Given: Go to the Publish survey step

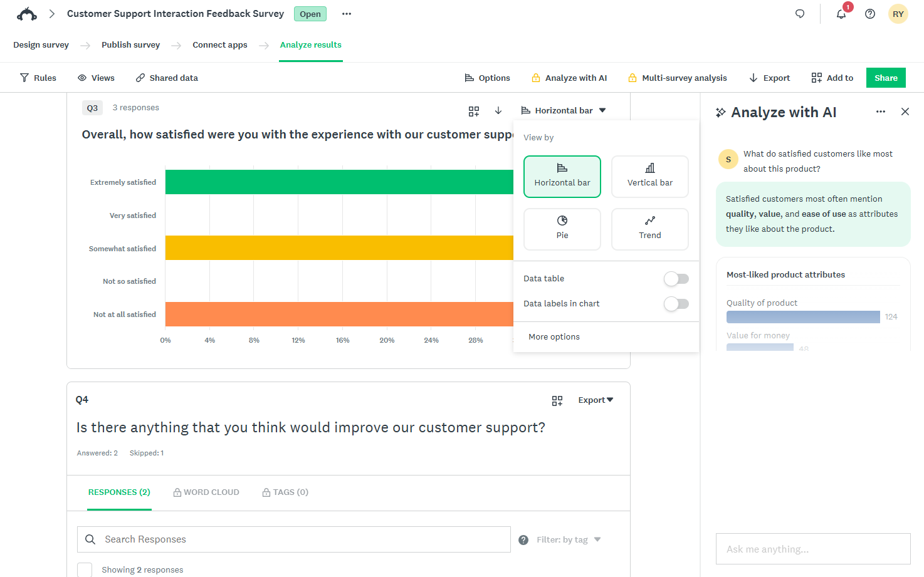Looking at the screenshot, I should tap(130, 44).
